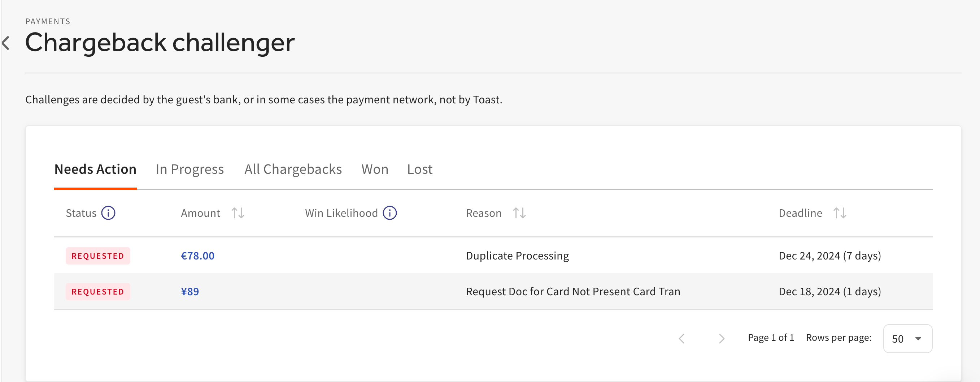The image size is (980, 382).
Task: Sort chargebacks by Amount arrows
Action: coord(238,213)
